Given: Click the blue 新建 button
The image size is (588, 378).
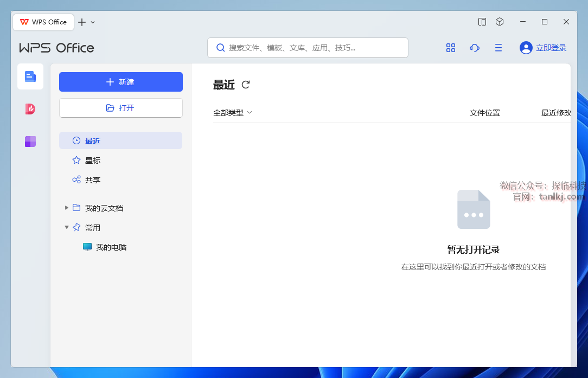Looking at the screenshot, I should 120,82.
